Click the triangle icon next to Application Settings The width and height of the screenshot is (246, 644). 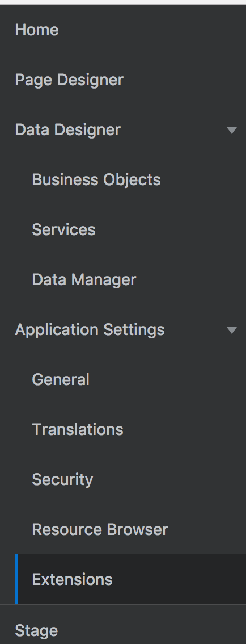[232, 330]
